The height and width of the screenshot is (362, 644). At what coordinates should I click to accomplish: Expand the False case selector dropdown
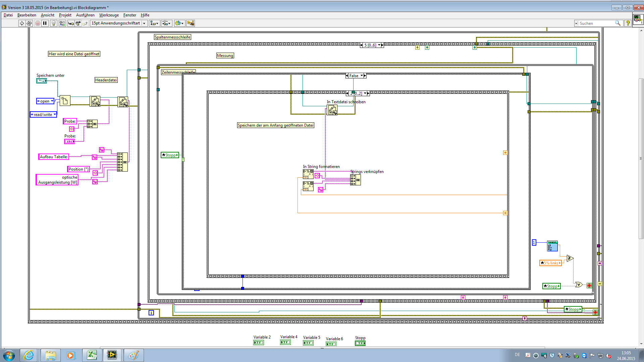click(x=362, y=76)
